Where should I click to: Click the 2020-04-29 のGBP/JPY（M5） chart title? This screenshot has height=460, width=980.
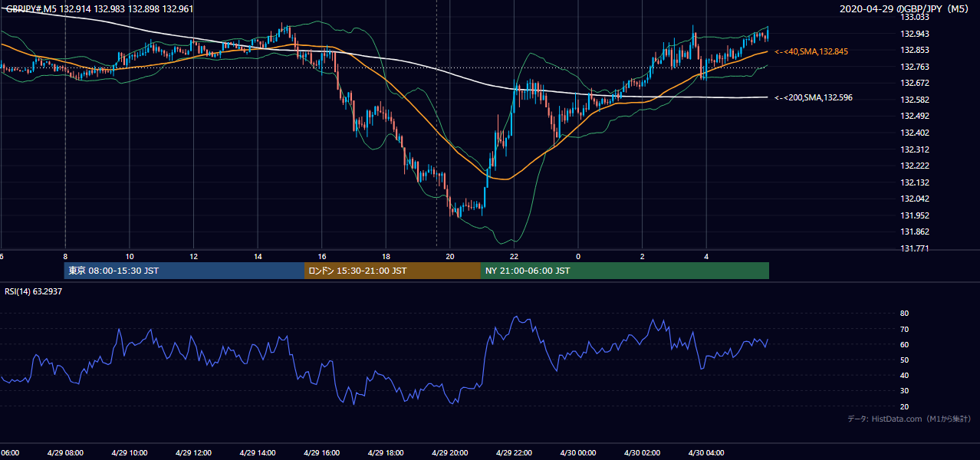906,9
